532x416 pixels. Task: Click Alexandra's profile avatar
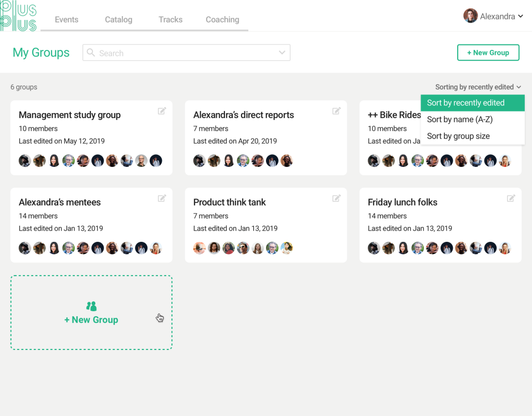point(470,16)
